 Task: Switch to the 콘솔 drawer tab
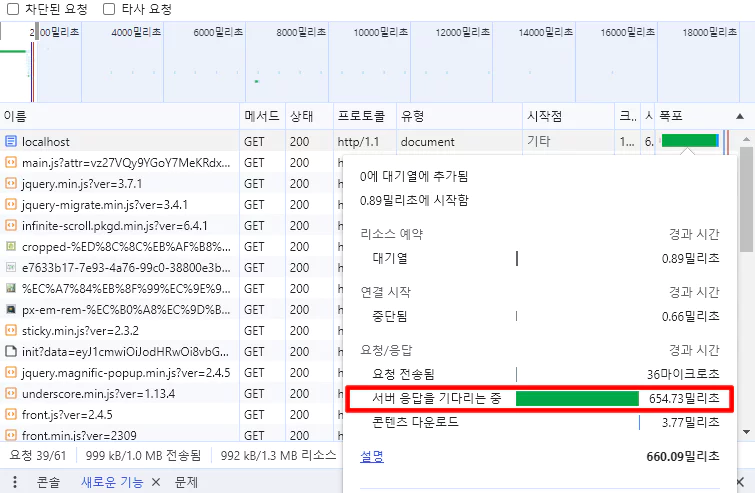tap(48, 482)
